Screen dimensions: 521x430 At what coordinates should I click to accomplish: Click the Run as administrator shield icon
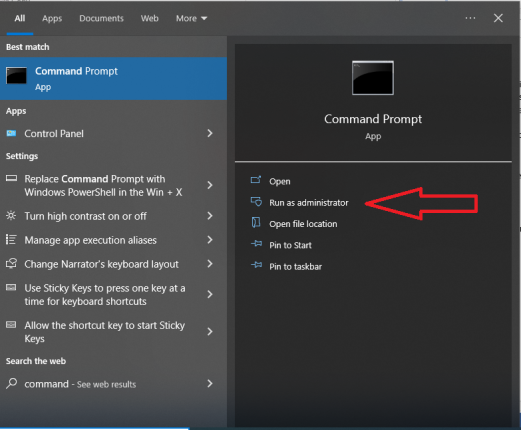pos(256,202)
